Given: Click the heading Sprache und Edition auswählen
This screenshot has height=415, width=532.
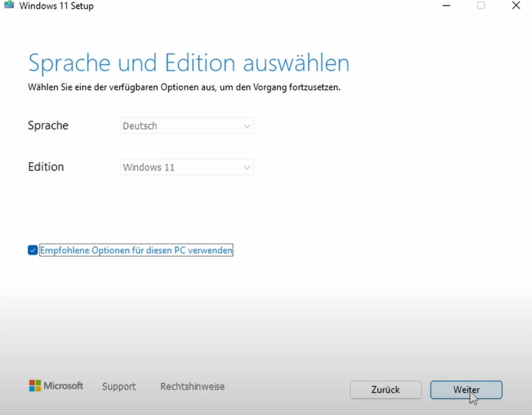Looking at the screenshot, I should pyautogui.click(x=189, y=63).
